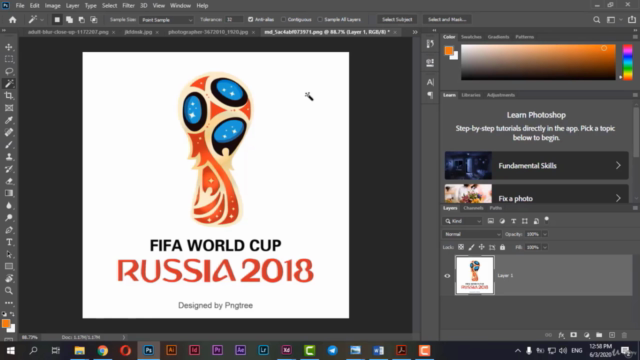Toggle Lock position icon
This screenshot has height=360, width=640.
pyautogui.click(x=482, y=247)
